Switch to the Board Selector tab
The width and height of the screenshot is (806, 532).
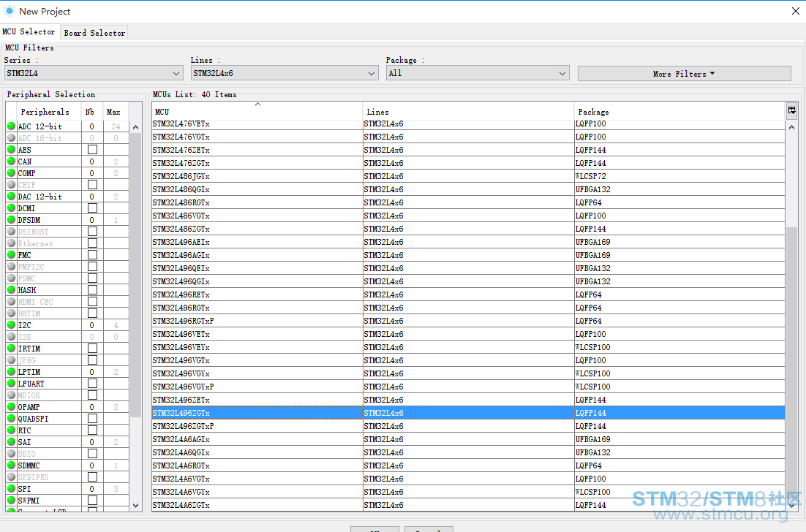[x=94, y=32]
